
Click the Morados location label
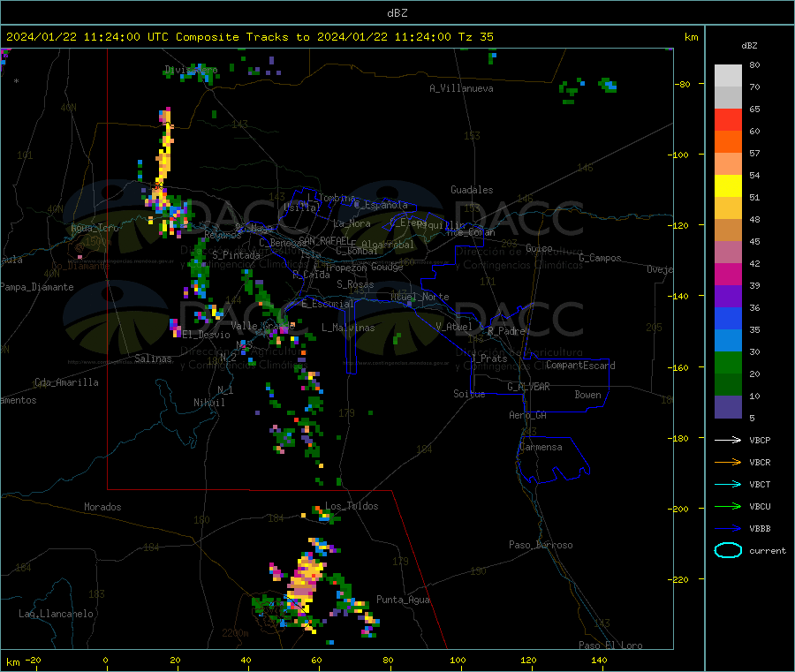coord(102,507)
